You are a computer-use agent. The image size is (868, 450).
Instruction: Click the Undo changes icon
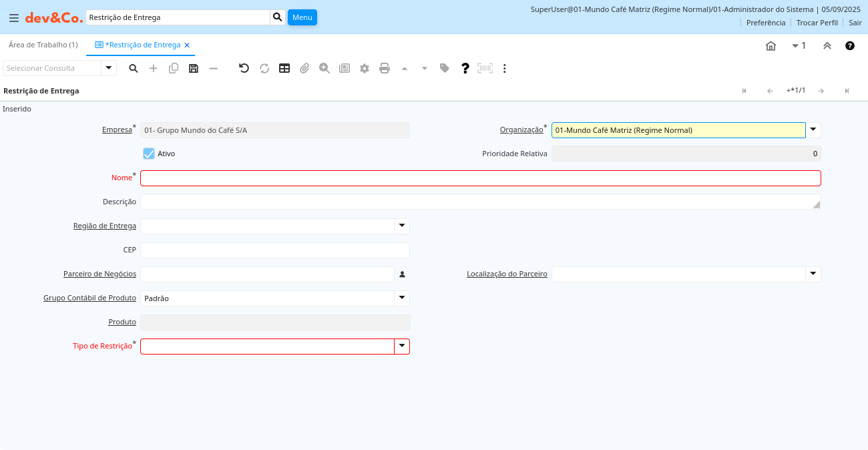pyautogui.click(x=244, y=68)
